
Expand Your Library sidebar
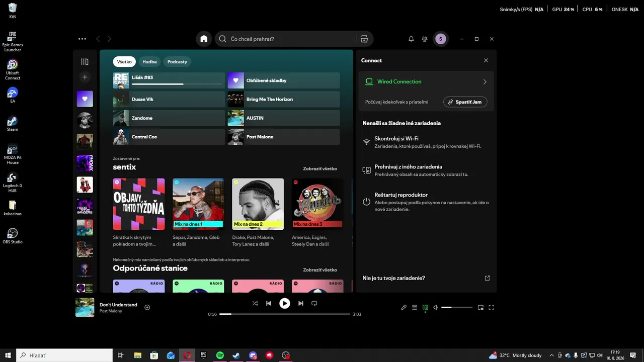coord(85,62)
